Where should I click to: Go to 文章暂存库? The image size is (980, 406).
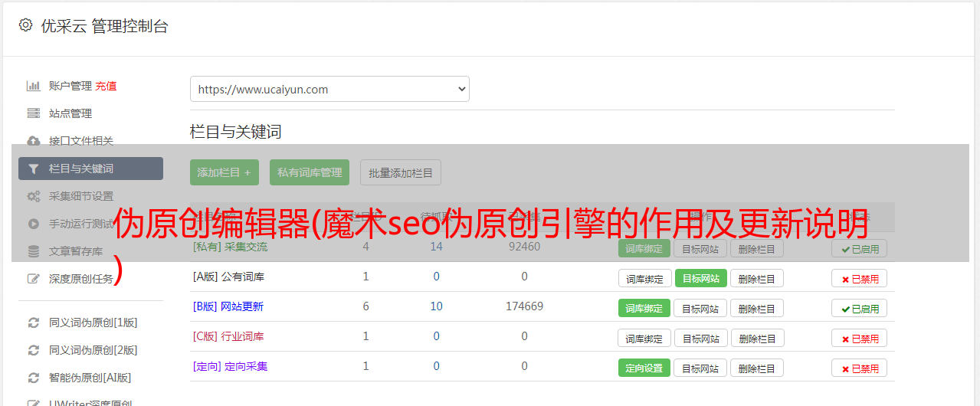pyautogui.click(x=76, y=251)
